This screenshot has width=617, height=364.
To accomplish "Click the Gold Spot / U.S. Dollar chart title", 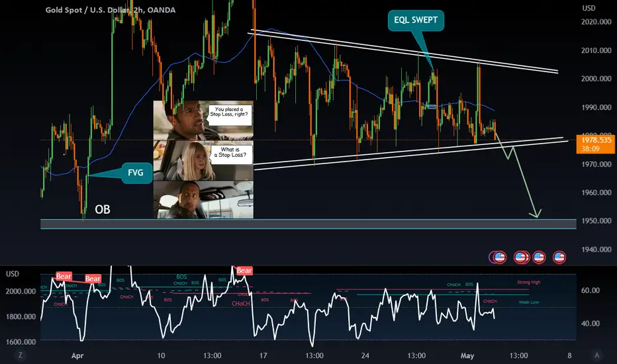I will point(110,10).
